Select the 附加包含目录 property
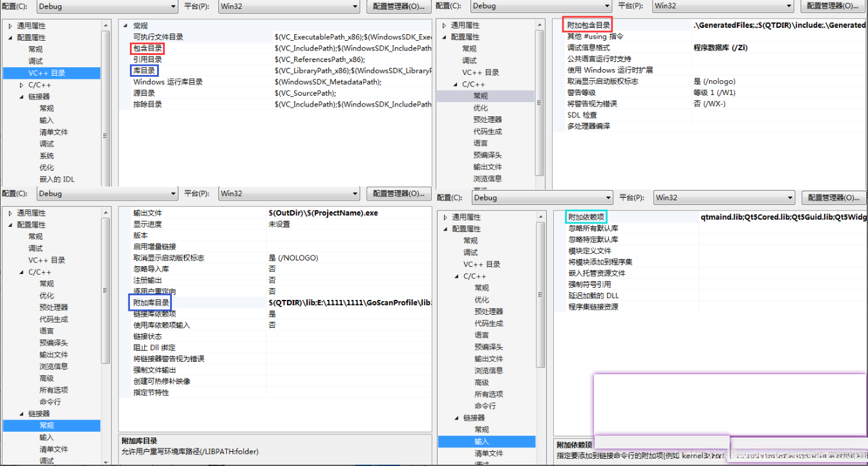This screenshot has width=868, height=466. point(588,25)
